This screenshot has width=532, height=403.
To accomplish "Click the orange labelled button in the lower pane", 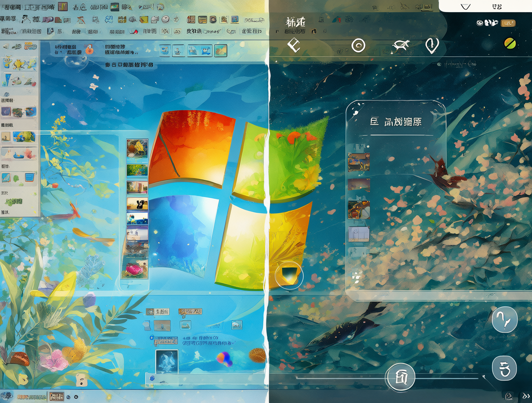I will point(190,311).
